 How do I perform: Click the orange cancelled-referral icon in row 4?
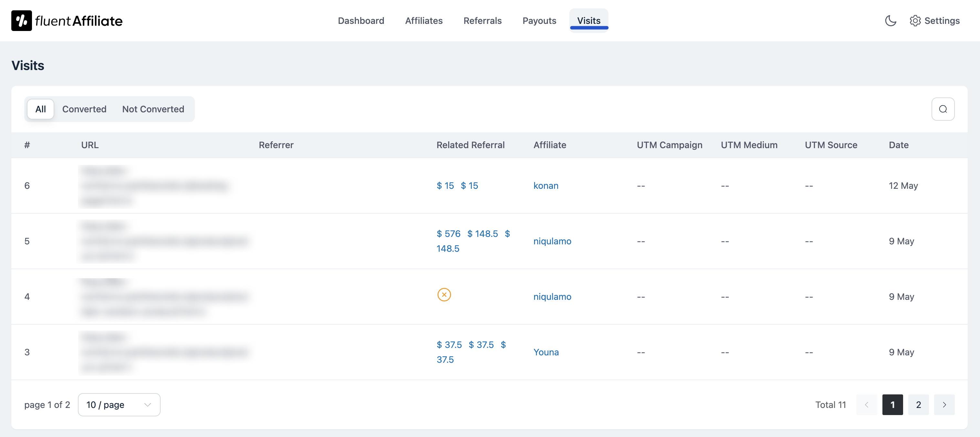444,295
